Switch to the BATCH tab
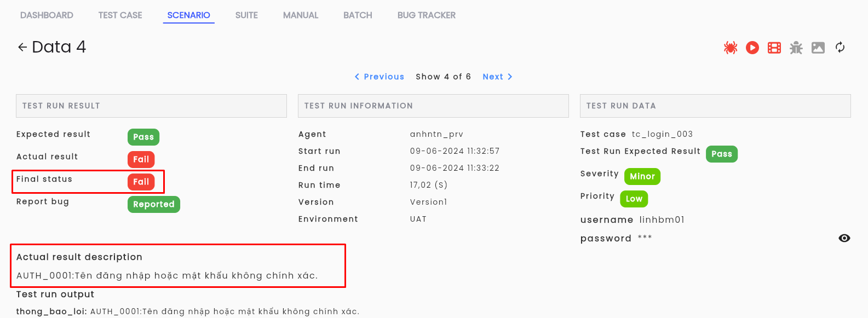 358,15
